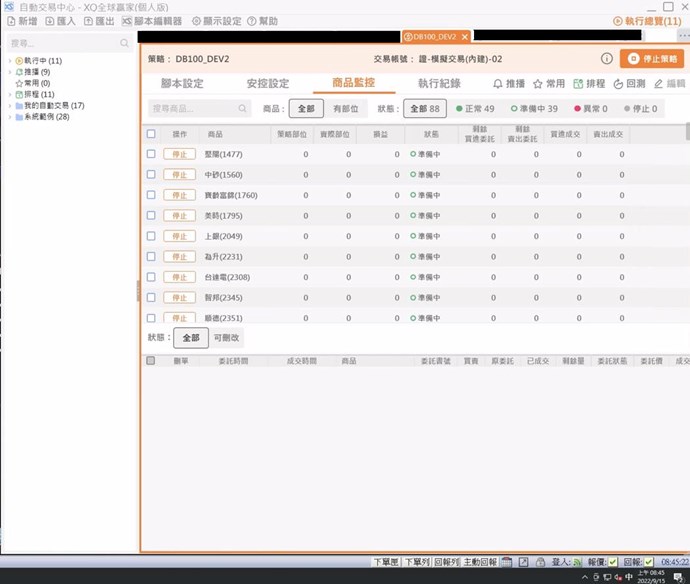Click 停止 button for row (2308)
This screenshot has width=690, height=584.
coord(180,277)
